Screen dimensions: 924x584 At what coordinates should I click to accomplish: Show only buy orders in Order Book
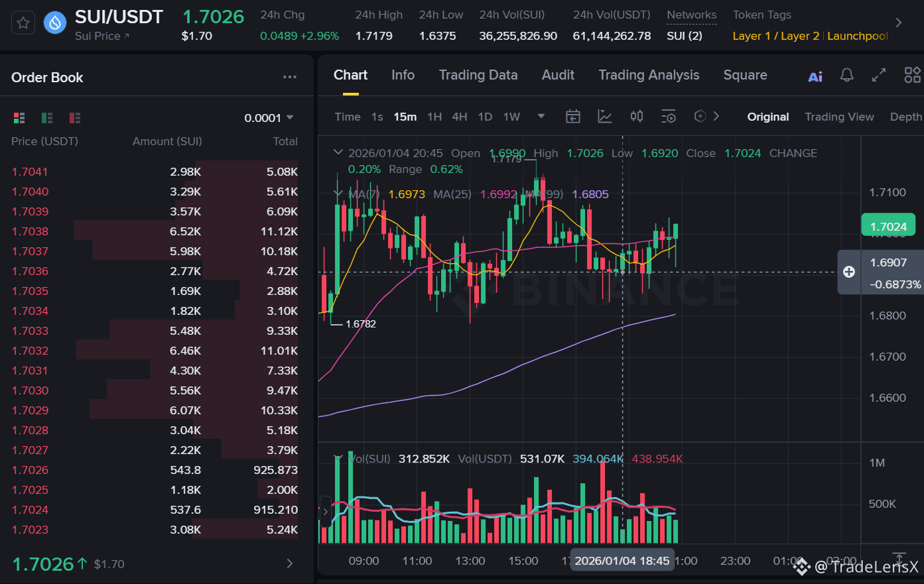pyautogui.click(x=46, y=117)
